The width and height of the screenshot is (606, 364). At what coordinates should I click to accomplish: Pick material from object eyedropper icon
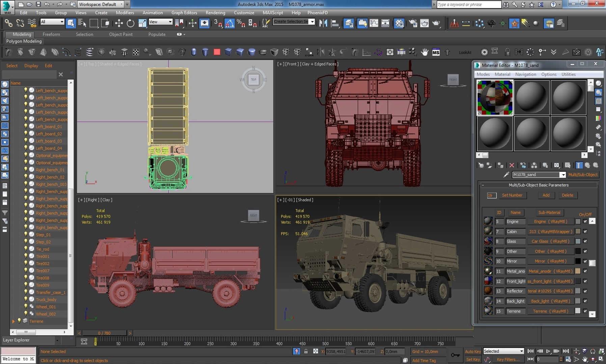click(x=506, y=175)
